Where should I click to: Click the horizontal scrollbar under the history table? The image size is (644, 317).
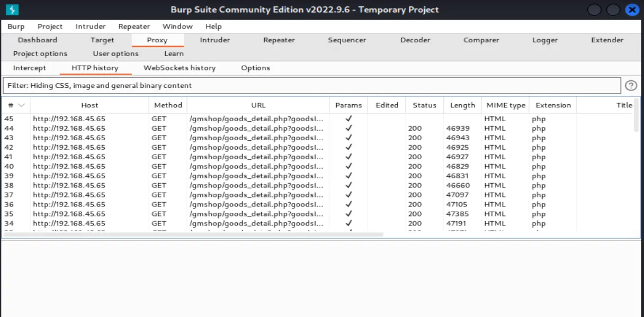point(193,234)
